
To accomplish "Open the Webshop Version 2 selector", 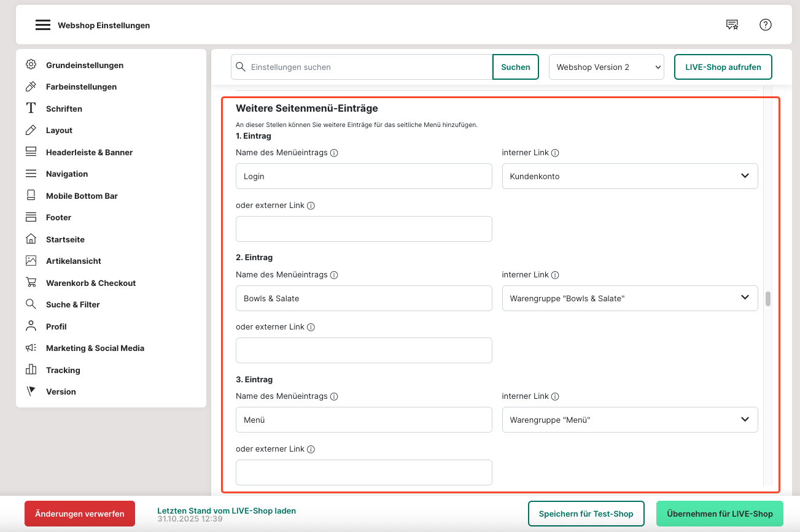I will point(606,67).
